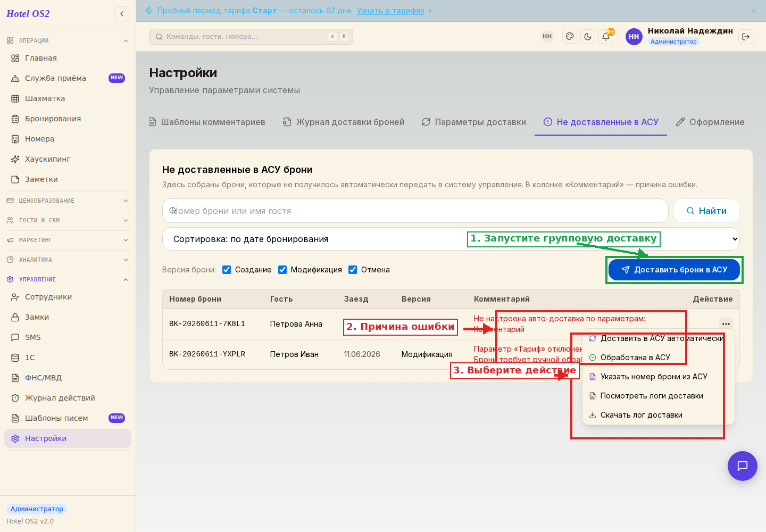Expand the Ценообразование sidebar section

[68, 201]
